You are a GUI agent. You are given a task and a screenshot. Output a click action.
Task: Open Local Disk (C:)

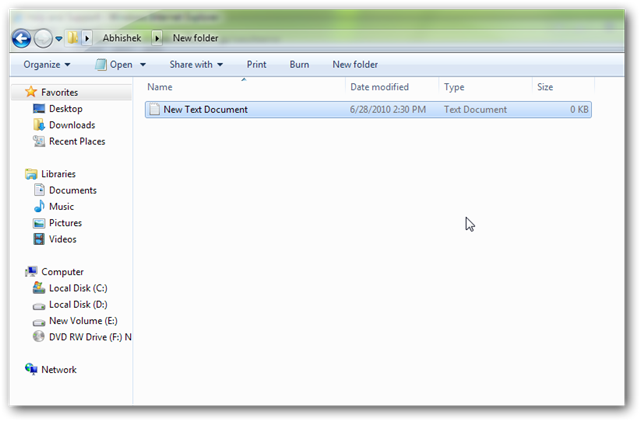click(78, 288)
